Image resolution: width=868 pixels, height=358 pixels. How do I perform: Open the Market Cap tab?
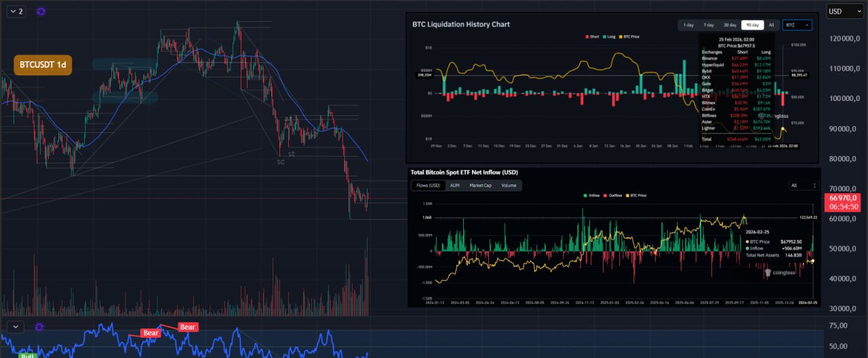[x=480, y=185]
